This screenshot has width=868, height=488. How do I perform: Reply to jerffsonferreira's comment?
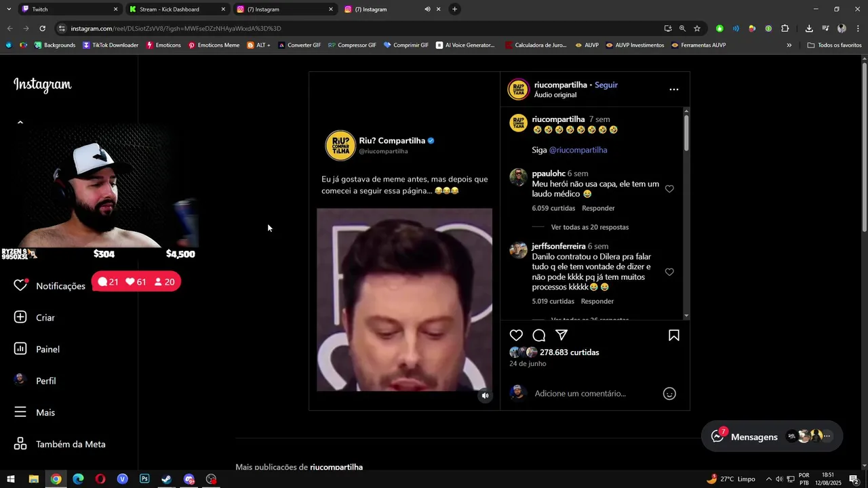(597, 302)
